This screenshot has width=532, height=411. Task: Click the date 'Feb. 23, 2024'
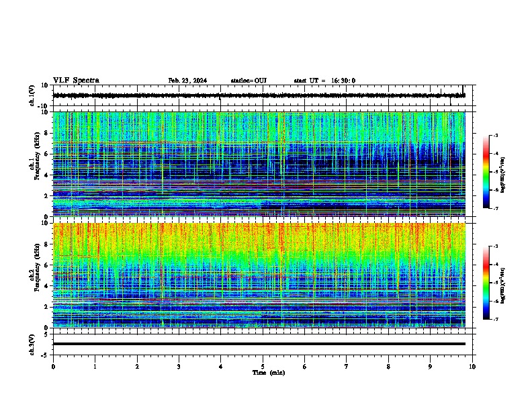coord(187,81)
